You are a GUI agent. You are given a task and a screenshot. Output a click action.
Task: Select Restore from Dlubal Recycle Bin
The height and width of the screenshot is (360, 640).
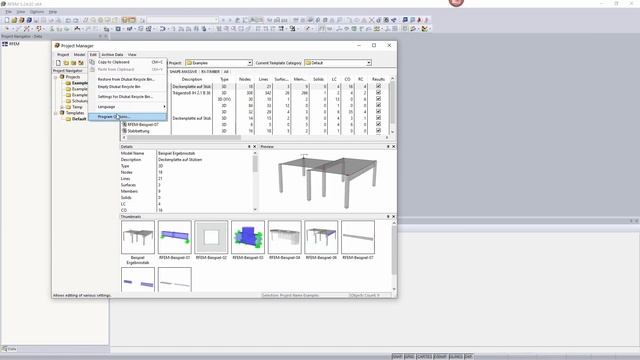[x=128, y=79]
